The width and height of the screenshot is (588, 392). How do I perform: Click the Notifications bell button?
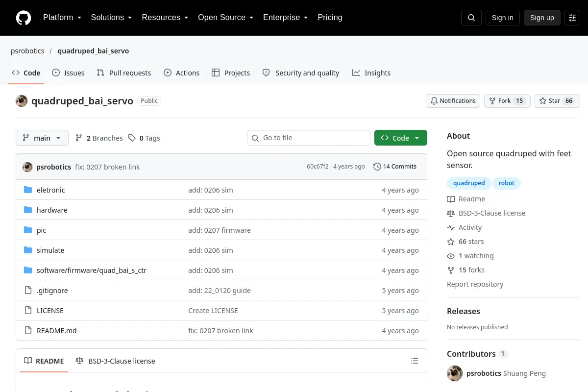coord(453,101)
